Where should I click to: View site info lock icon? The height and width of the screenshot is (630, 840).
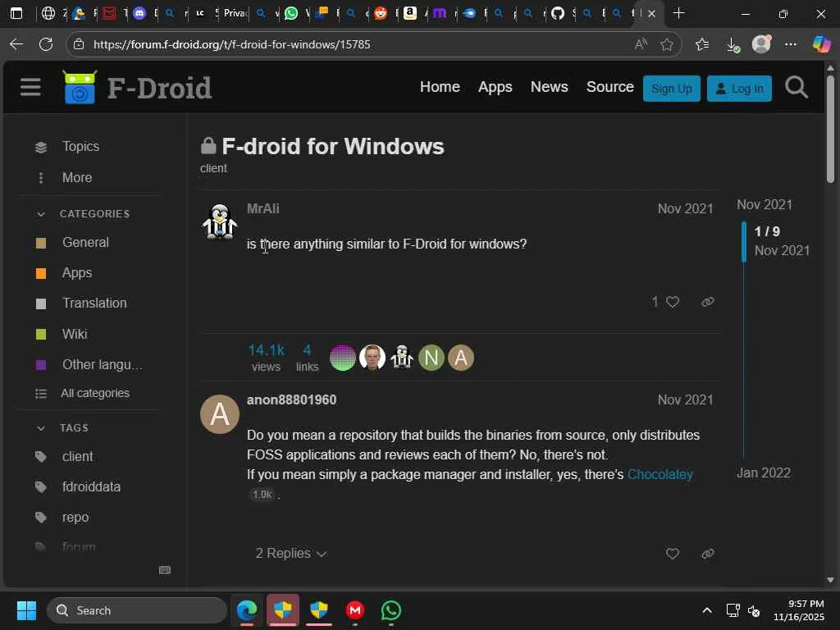pyautogui.click(x=79, y=44)
